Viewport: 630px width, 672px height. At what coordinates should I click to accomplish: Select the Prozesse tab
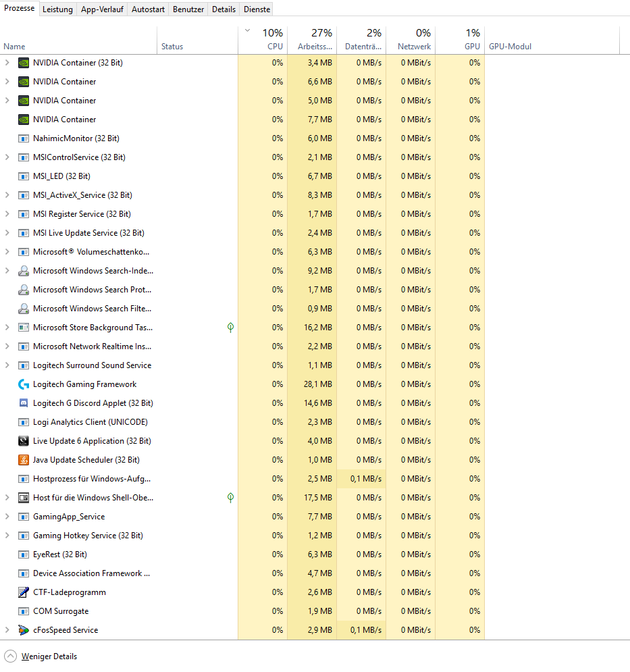(20, 8)
